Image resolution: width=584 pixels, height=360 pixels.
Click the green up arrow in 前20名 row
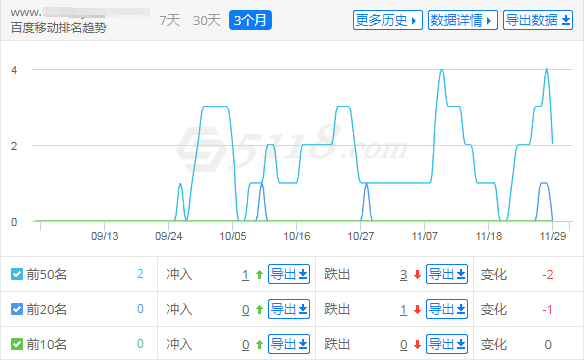coord(259,310)
